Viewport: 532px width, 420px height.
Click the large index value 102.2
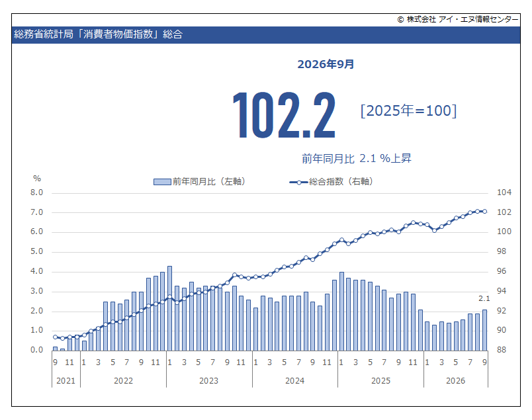coord(285,115)
